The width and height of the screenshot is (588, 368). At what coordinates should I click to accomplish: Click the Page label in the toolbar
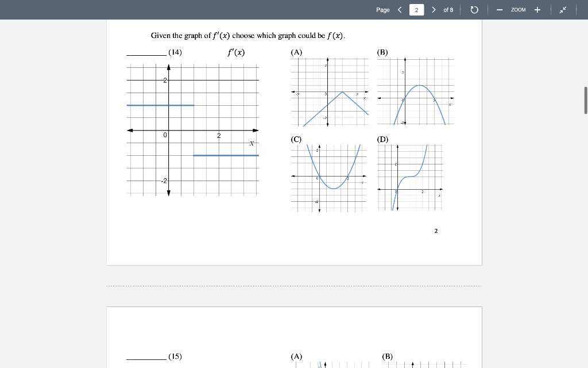(382, 9)
